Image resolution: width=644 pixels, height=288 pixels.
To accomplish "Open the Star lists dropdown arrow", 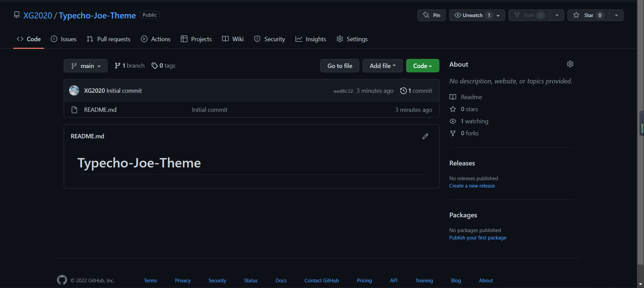I will (x=616, y=15).
